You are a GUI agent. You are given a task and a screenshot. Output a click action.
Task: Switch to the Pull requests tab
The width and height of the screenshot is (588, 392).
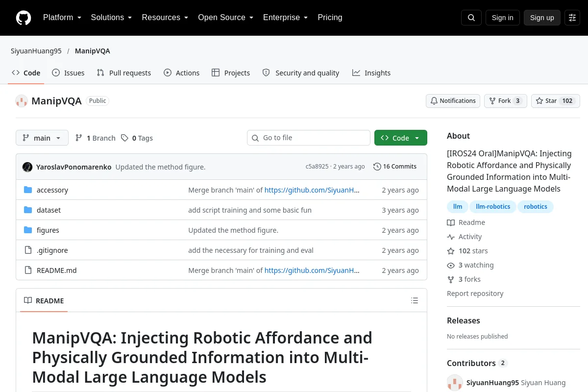[x=124, y=73]
